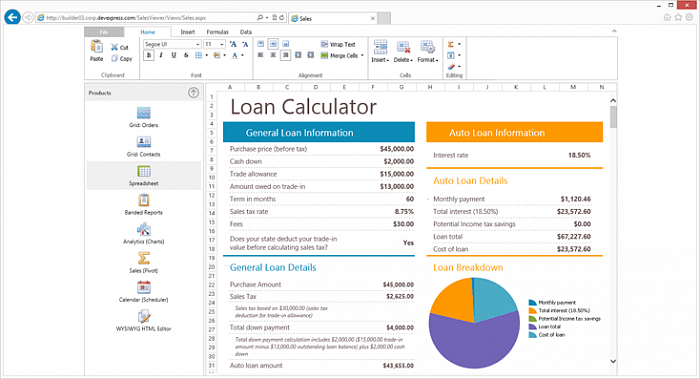Toggle Italic formatting in the Font group
This screenshot has width=700, height=379.
161,55
